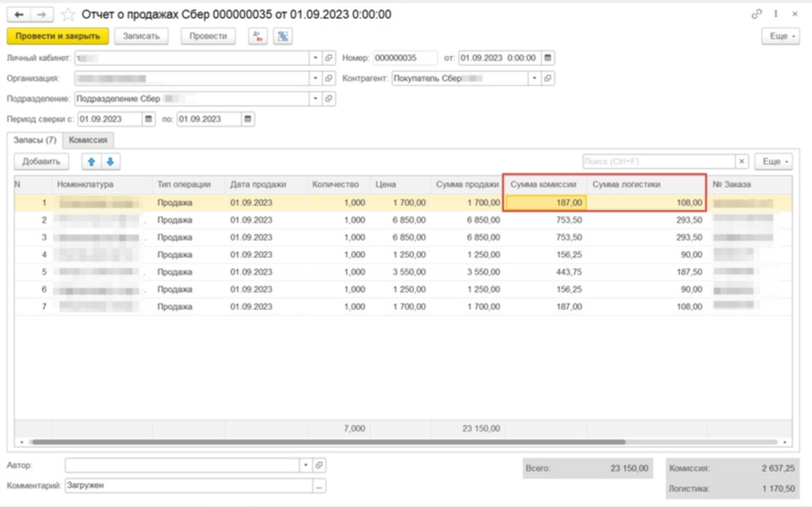Click the back navigation arrow
812x507 pixels.
click(x=20, y=14)
